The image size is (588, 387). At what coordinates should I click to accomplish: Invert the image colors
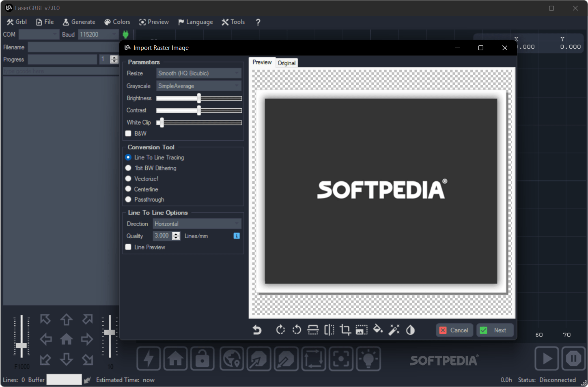coord(410,330)
